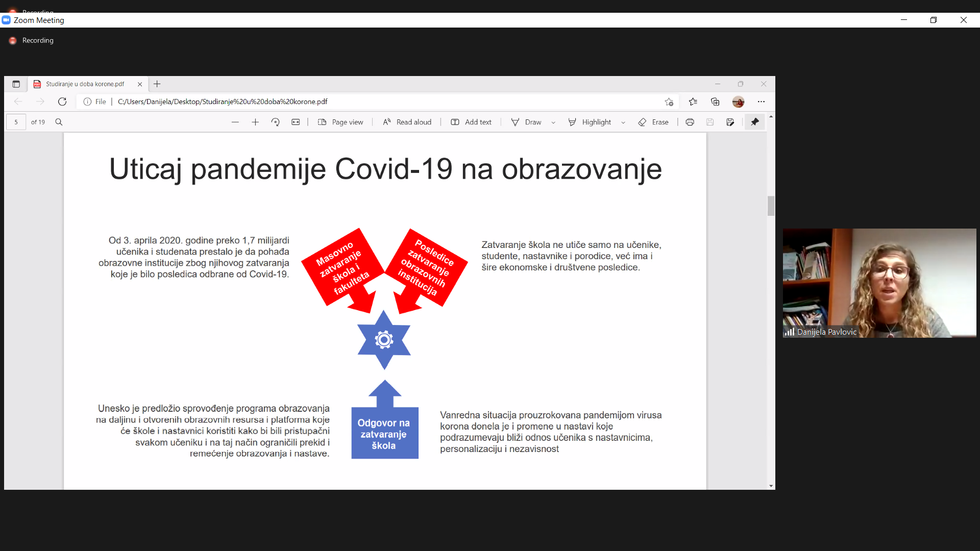Zoom in the PDF
This screenshot has width=980, height=551.
point(255,122)
